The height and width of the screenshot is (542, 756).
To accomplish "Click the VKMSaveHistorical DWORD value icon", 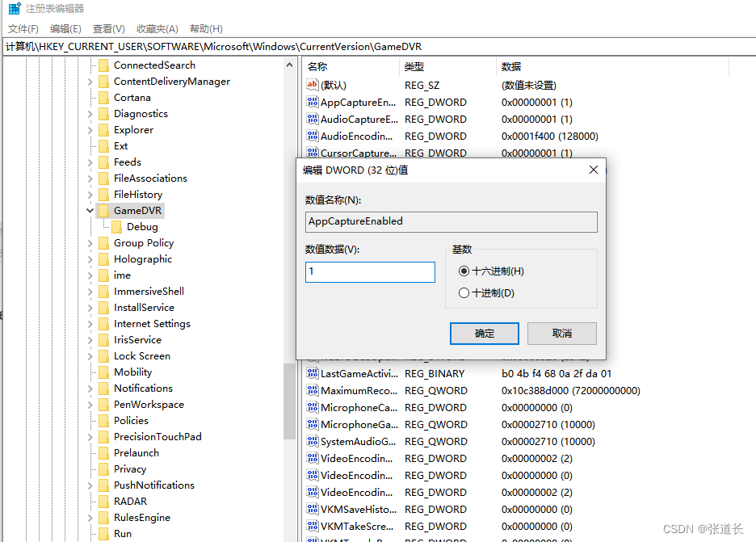I will [313, 509].
